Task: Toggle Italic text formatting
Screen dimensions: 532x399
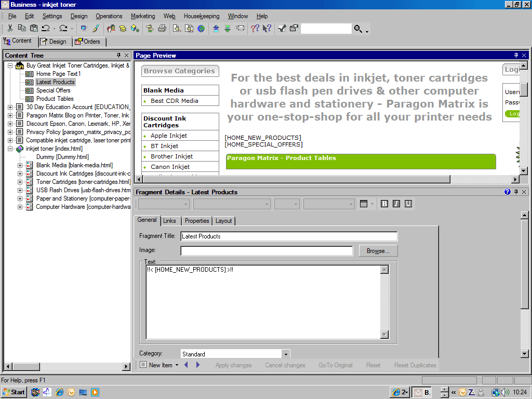Action: pyautogui.click(x=396, y=204)
